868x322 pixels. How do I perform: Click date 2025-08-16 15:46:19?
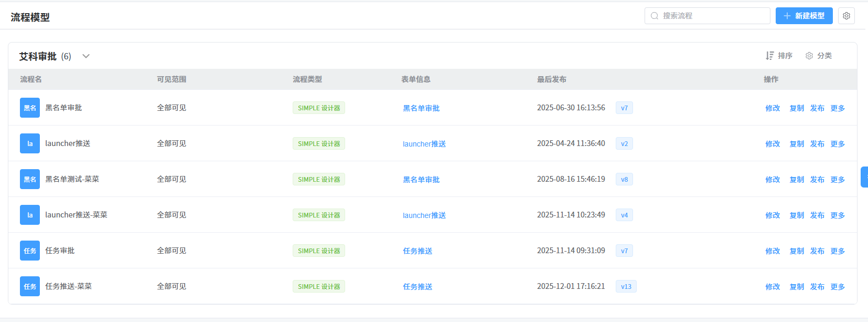[x=571, y=179]
